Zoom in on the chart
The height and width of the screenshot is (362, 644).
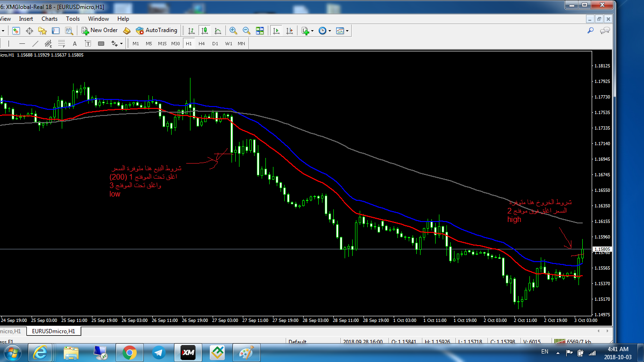point(233,31)
